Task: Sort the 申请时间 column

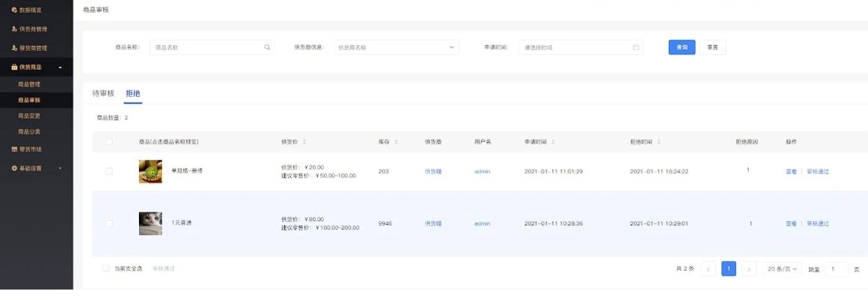Action: pyautogui.click(x=553, y=142)
